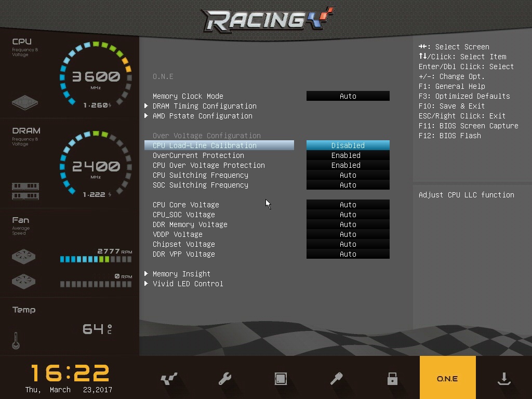This screenshot has height=399, width=532.
Task: Select the DDR VPP Voltage label
Action: [184, 254]
